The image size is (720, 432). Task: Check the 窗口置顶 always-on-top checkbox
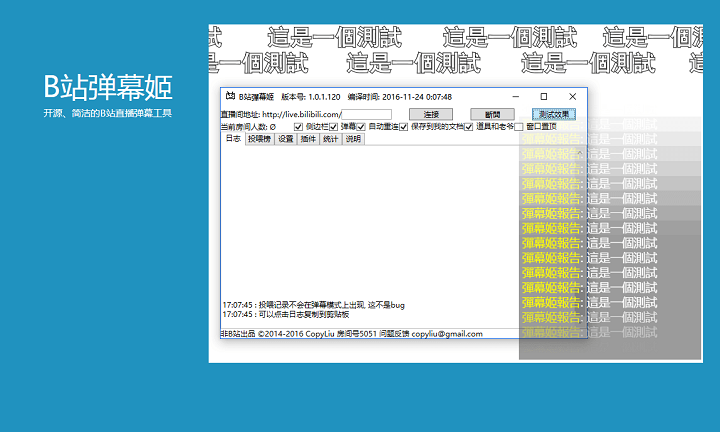click(x=519, y=127)
